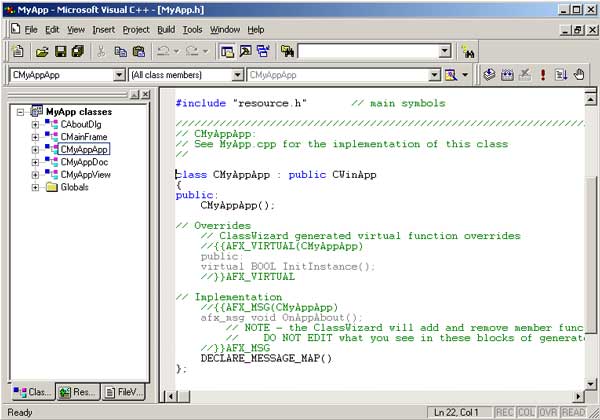Expand the CMyAppApp class node
The image size is (600, 420).
35,150
